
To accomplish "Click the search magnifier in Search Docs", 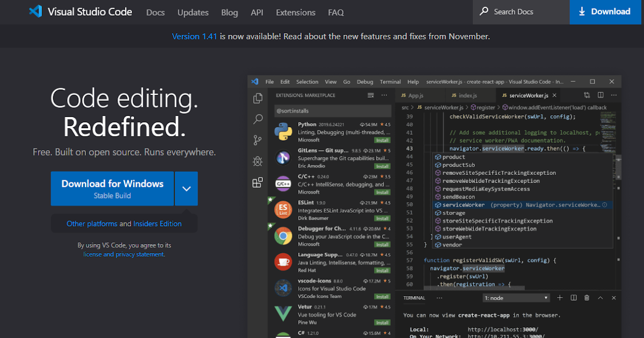I will point(484,11).
